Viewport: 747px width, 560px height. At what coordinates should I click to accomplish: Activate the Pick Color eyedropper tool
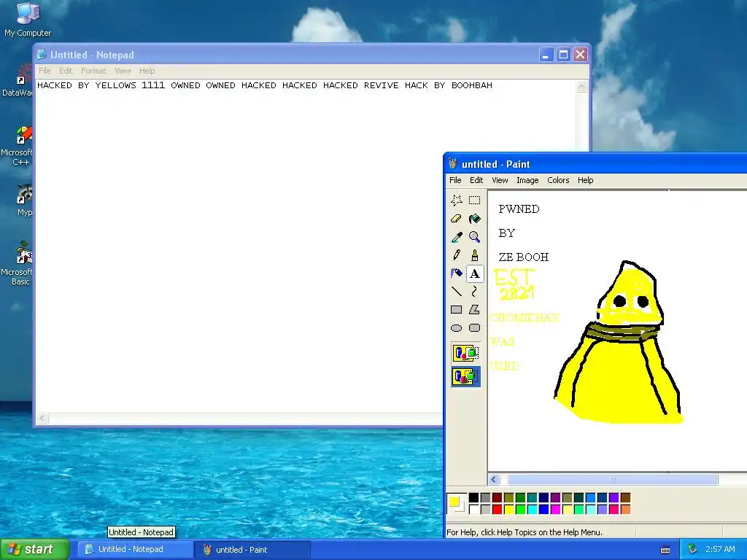[x=457, y=237]
